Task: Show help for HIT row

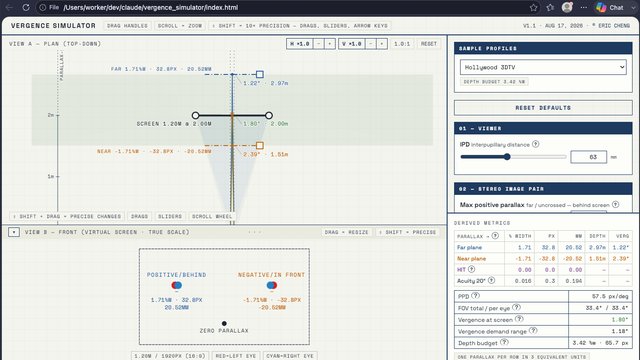Action: (x=471, y=269)
